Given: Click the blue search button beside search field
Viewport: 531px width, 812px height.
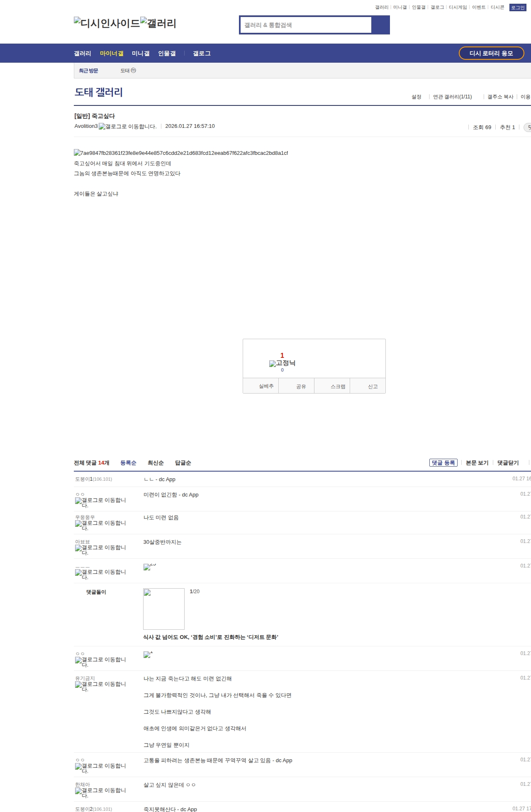Looking at the screenshot, I should (x=380, y=25).
